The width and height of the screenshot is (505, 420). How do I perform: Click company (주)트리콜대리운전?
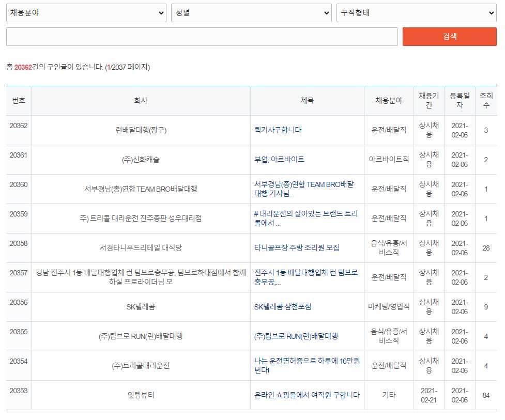pos(141,366)
